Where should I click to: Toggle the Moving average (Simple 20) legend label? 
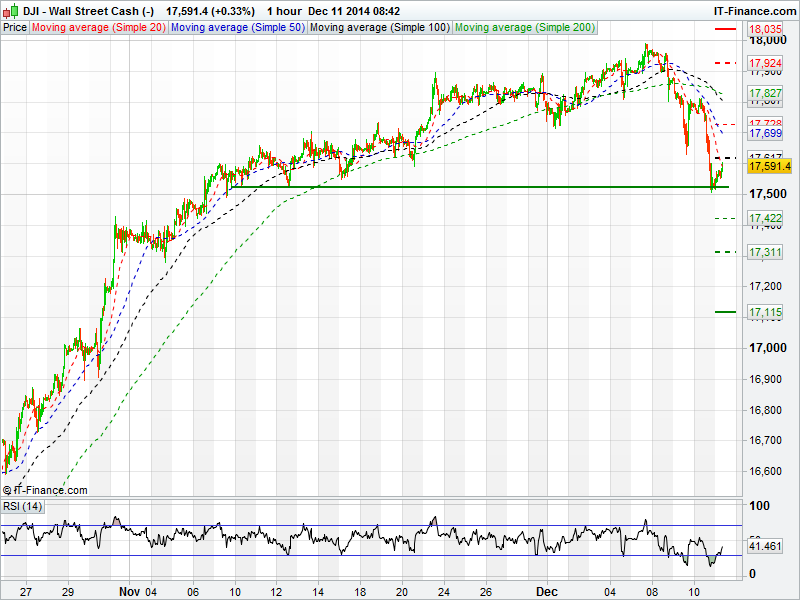(98, 27)
